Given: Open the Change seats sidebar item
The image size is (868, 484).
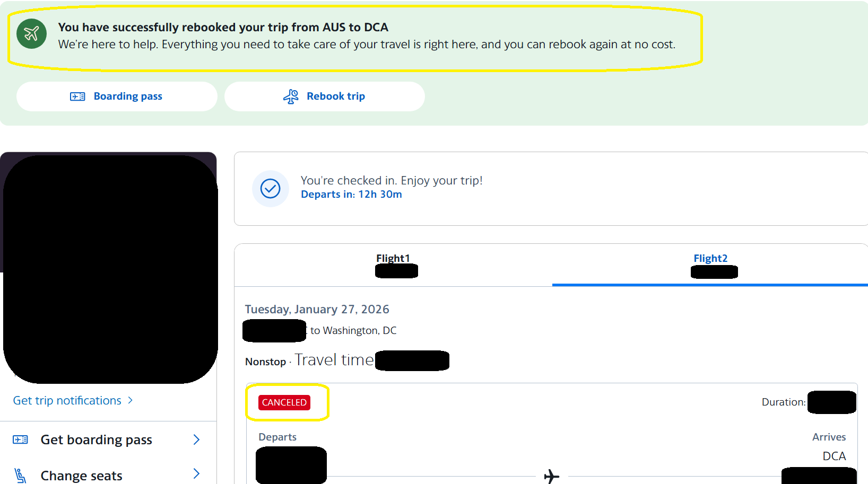Looking at the screenshot, I should tap(108, 474).
